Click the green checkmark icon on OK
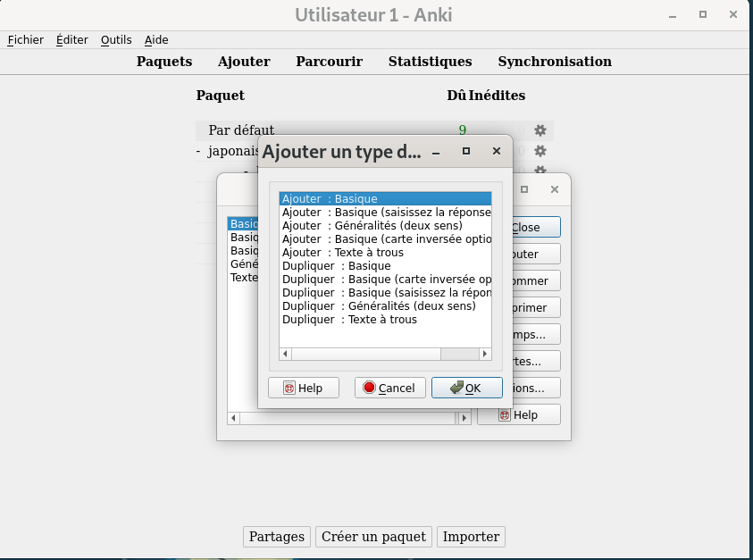 tap(456, 387)
